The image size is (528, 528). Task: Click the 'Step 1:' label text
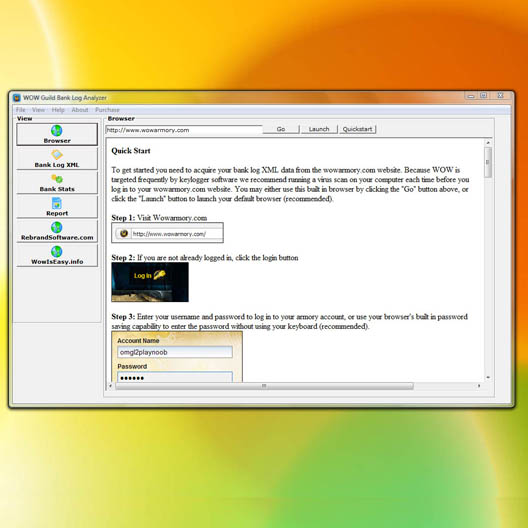click(123, 218)
